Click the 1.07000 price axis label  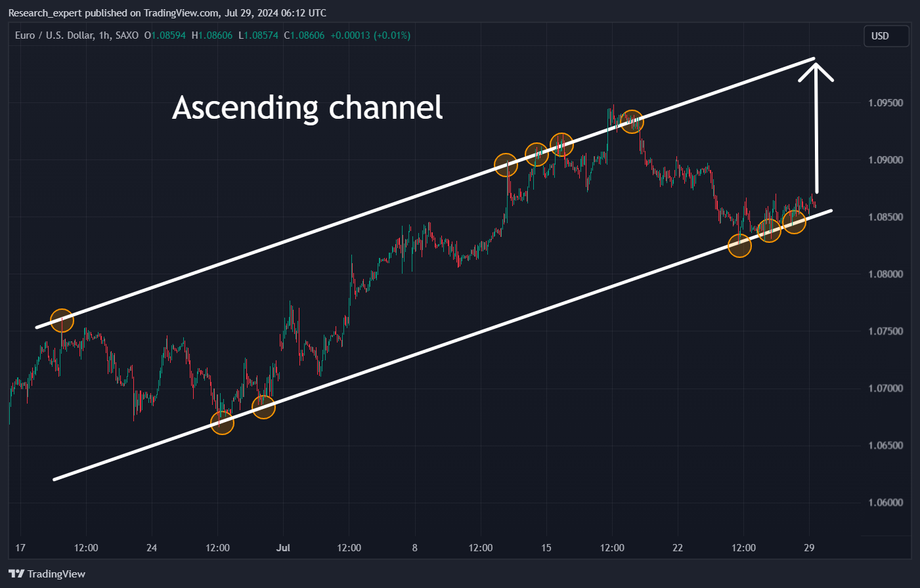885,388
